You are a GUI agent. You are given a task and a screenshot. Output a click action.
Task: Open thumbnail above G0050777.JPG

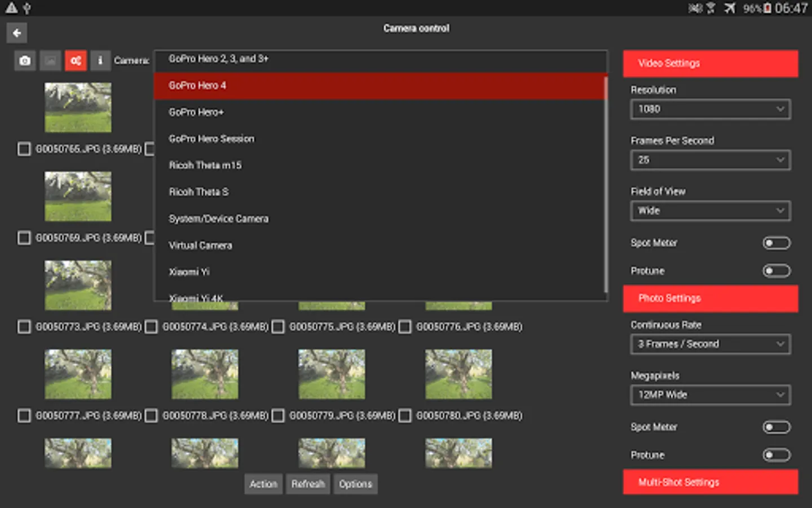pyautogui.click(x=78, y=374)
